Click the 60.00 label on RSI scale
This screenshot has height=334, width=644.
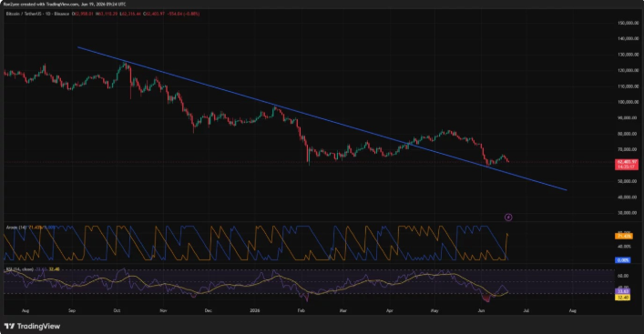623,276
